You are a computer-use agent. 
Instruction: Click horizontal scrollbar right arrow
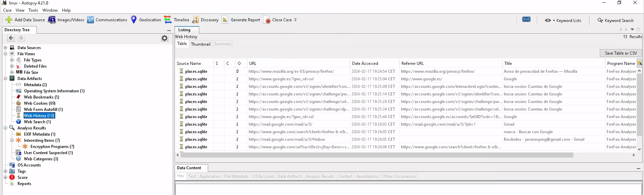coord(633,155)
